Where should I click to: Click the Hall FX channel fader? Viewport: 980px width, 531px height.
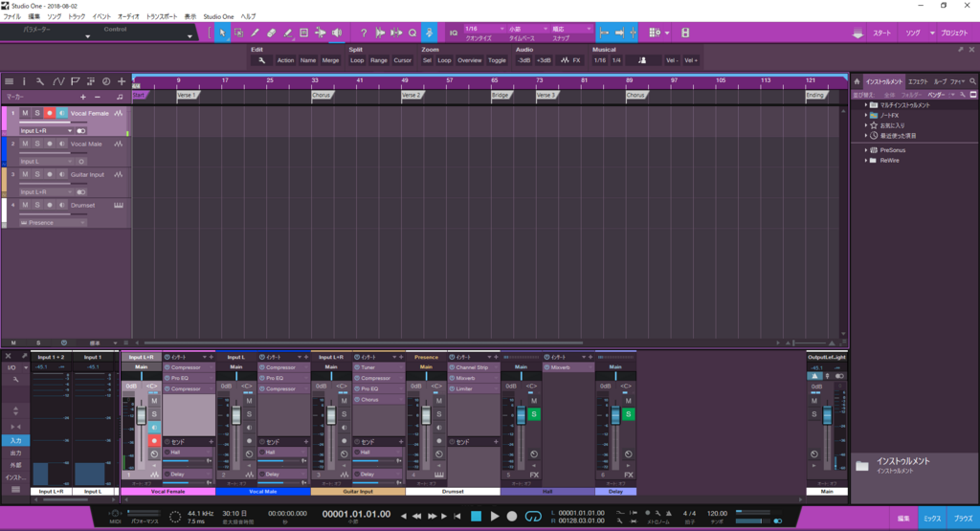pos(521,415)
